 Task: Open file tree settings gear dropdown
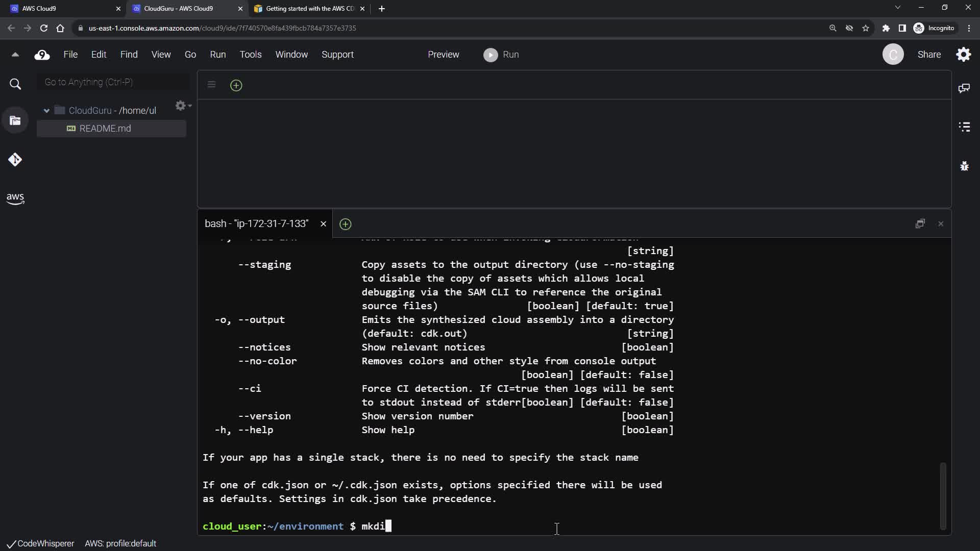tap(182, 106)
